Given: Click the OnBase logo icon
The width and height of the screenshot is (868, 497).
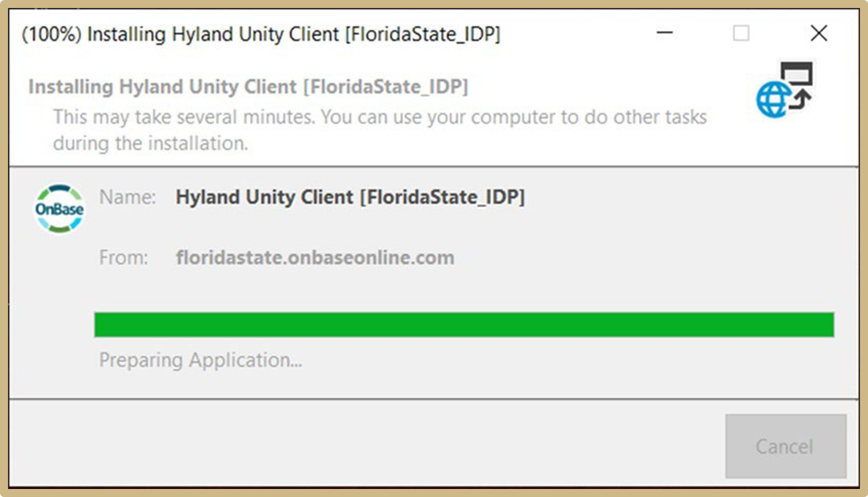Looking at the screenshot, I should [59, 209].
